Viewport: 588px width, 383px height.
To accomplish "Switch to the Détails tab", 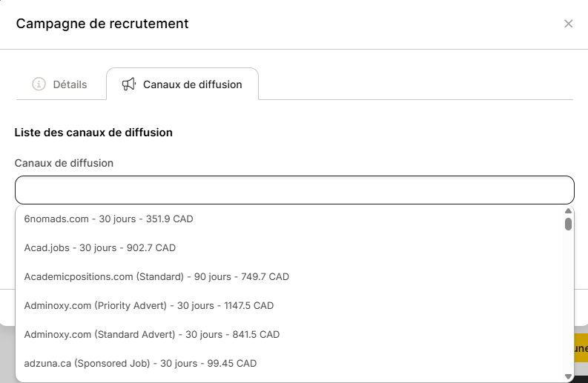I will [59, 84].
